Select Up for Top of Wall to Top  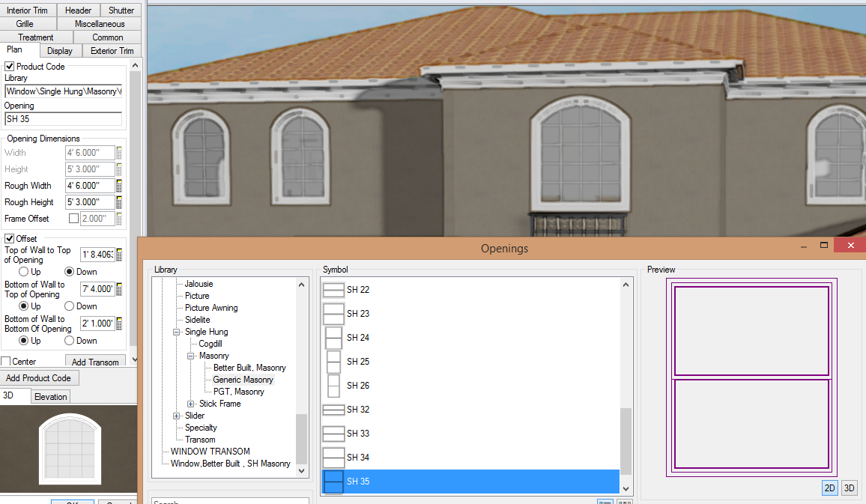(x=24, y=271)
